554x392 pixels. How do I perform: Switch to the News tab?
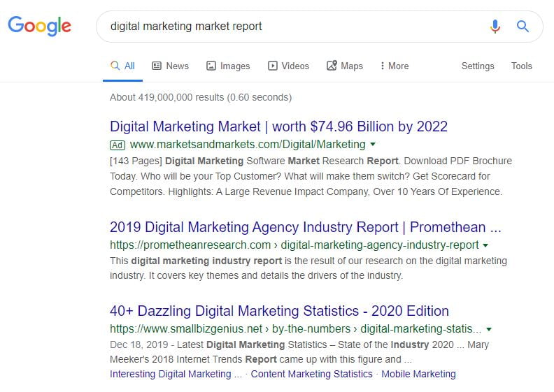click(170, 66)
